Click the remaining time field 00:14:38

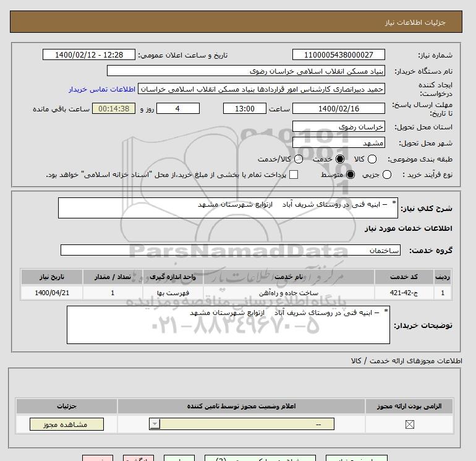coord(114,108)
